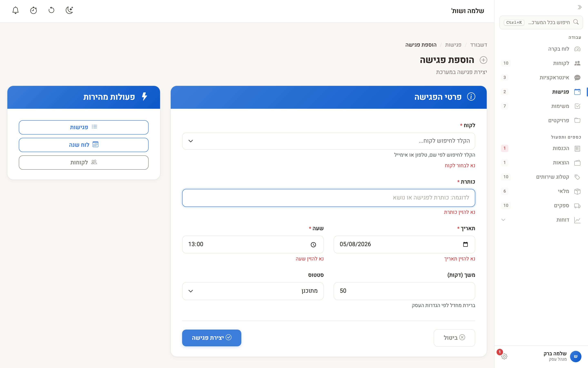Viewport: 588px width, 368px height.
Task: Click the כותרת title input field
Action: point(329,198)
